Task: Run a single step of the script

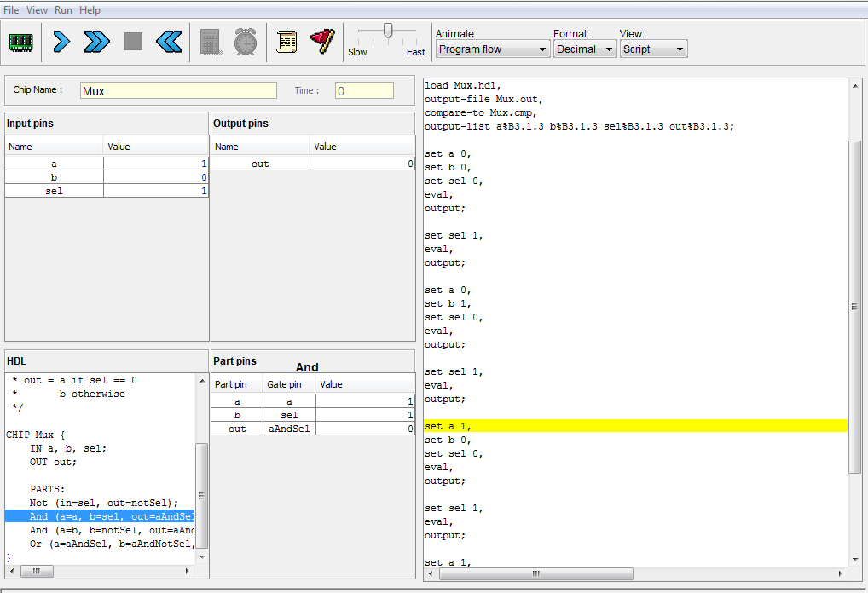Action: tap(61, 42)
